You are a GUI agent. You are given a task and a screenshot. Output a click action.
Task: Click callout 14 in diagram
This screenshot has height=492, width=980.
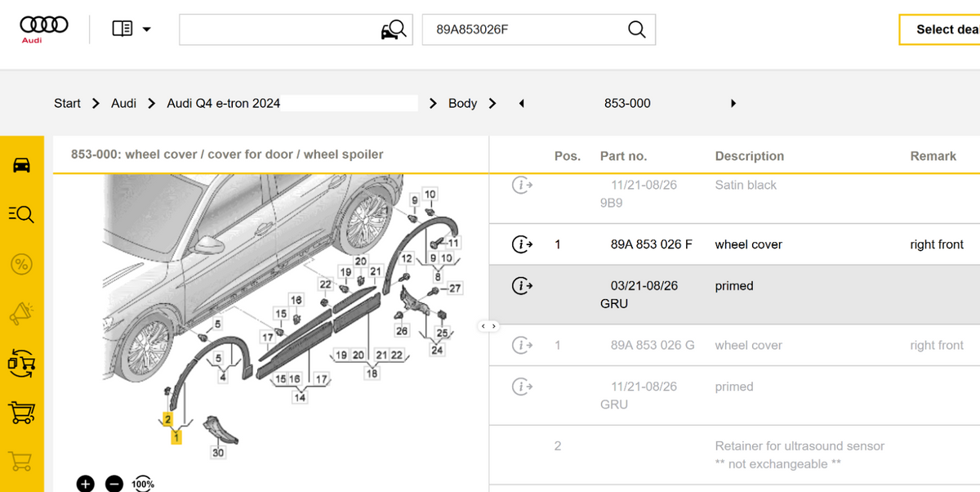pyautogui.click(x=300, y=398)
